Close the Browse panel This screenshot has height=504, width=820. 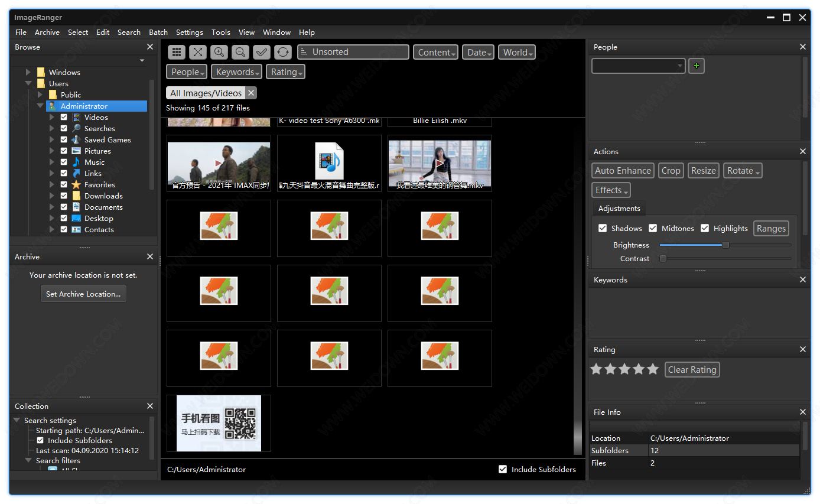coord(150,47)
